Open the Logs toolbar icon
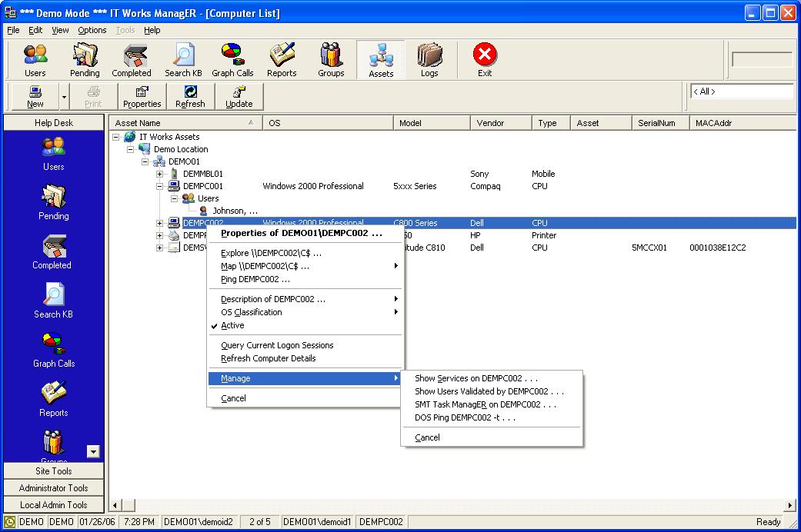 pyautogui.click(x=429, y=60)
